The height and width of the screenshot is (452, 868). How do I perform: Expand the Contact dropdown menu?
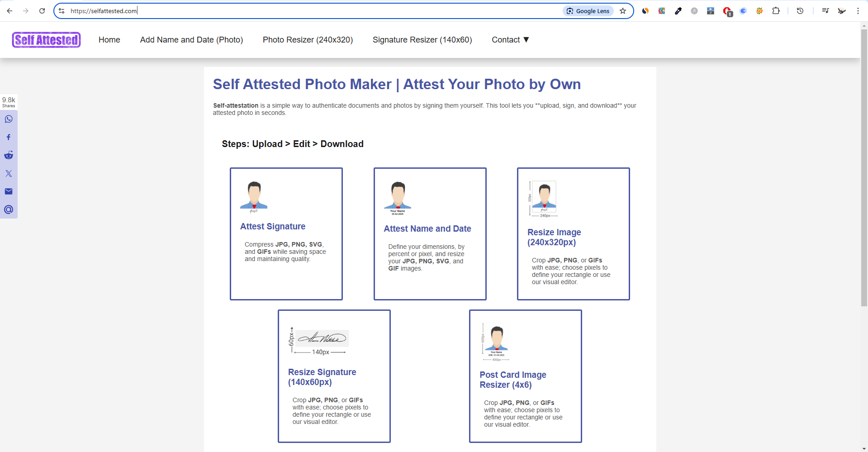(510, 40)
